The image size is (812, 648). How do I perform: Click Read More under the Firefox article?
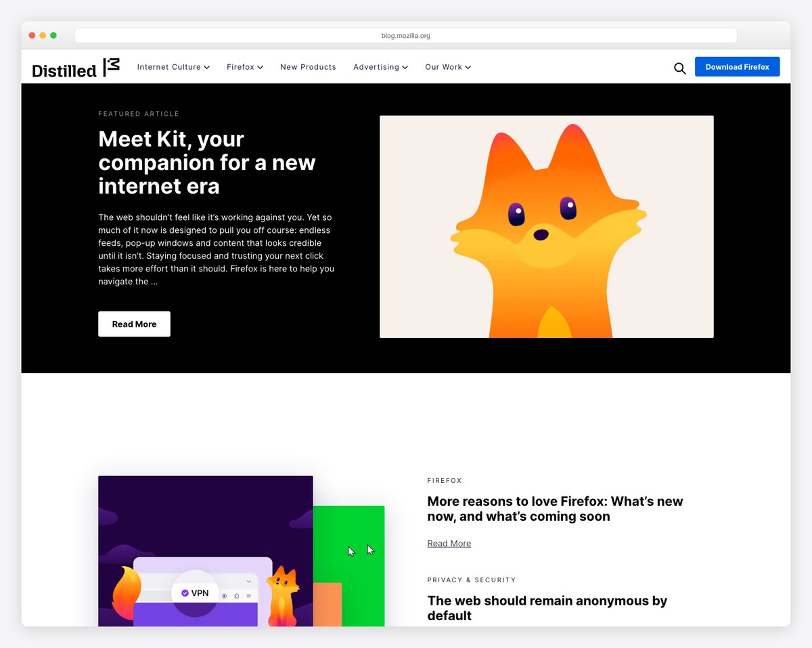click(x=449, y=543)
